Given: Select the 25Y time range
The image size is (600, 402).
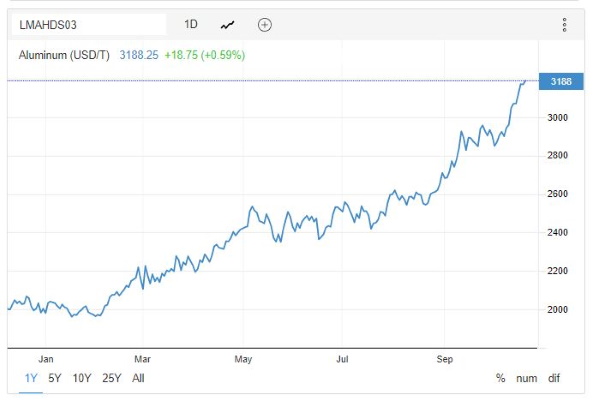Looking at the screenshot, I should [111, 378].
